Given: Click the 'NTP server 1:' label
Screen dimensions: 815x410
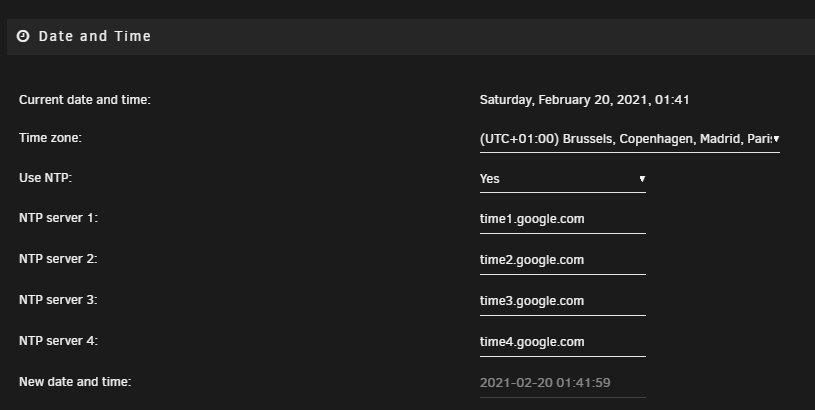Looking at the screenshot, I should (58, 218).
